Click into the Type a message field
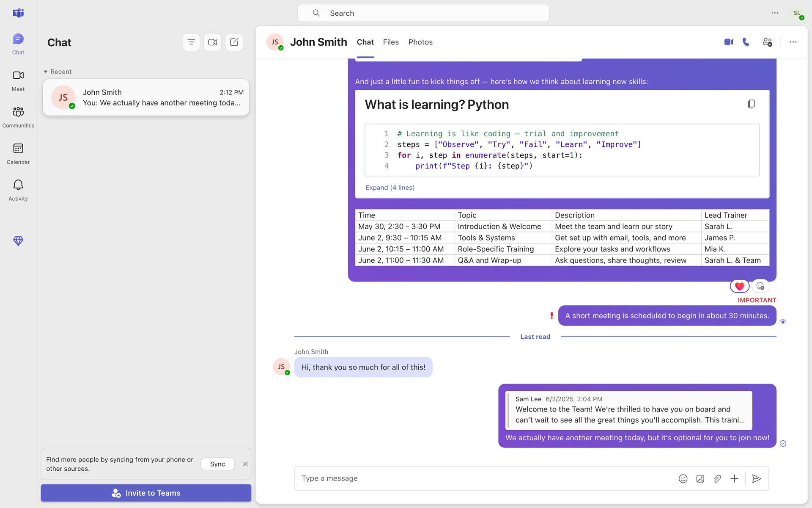 482,478
